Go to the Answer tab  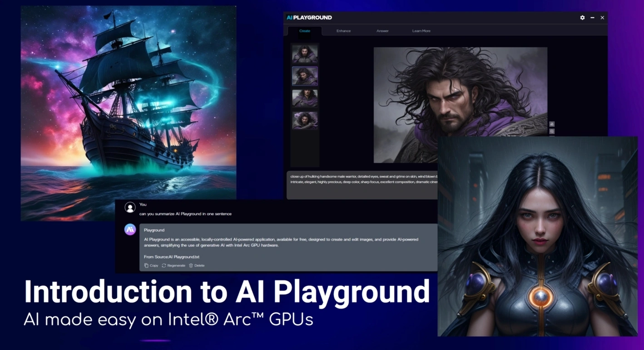click(x=382, y=31)
